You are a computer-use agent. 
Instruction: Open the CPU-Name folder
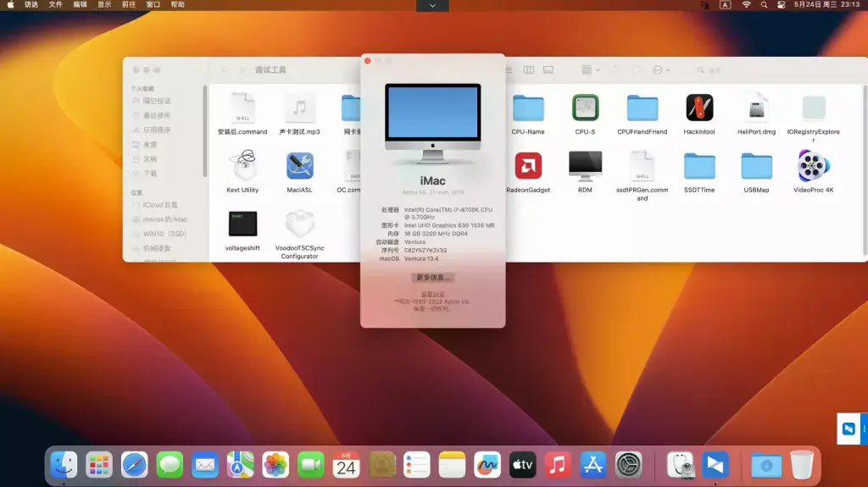[x=528, y=108]
